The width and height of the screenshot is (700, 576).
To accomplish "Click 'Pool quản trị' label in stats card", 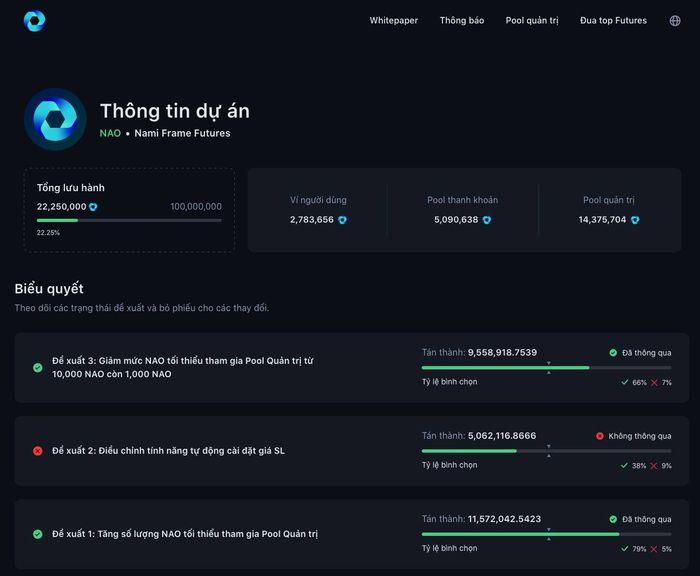I will [609, 200].
